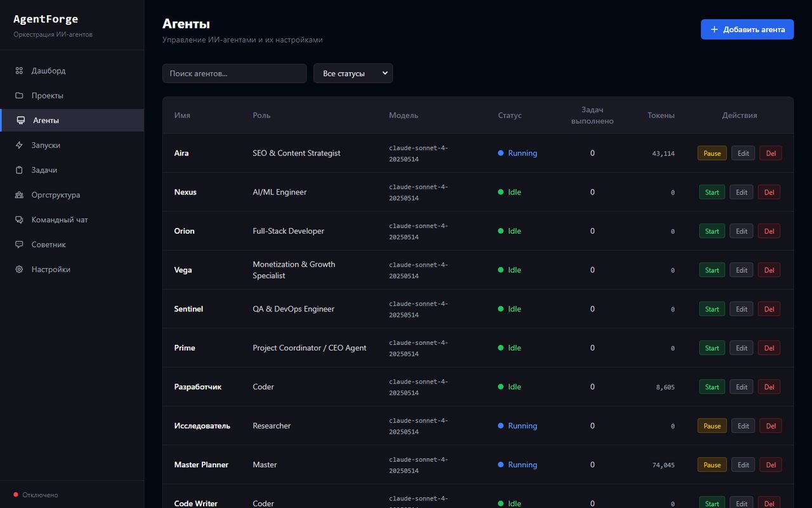Click the AgentForge logo title
Screen dimensions: 812x508
click(x=46, y=19)
